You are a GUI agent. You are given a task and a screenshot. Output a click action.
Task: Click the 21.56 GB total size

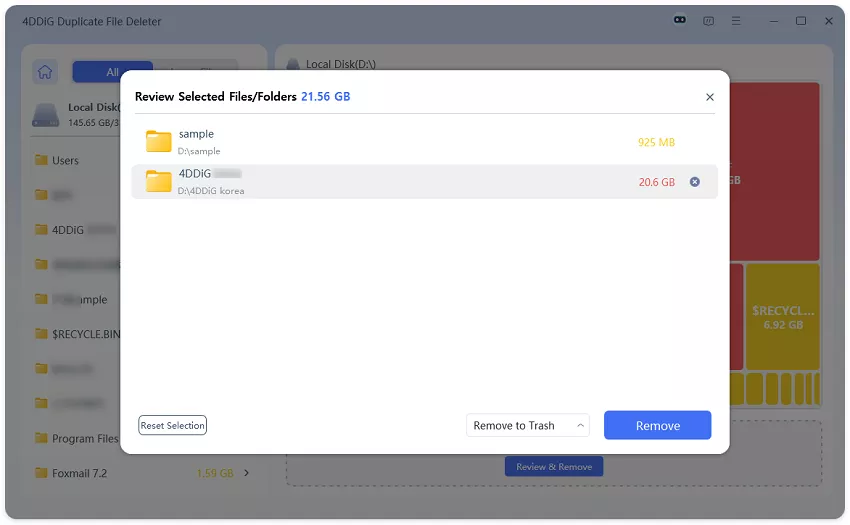[x=326, y=97]
